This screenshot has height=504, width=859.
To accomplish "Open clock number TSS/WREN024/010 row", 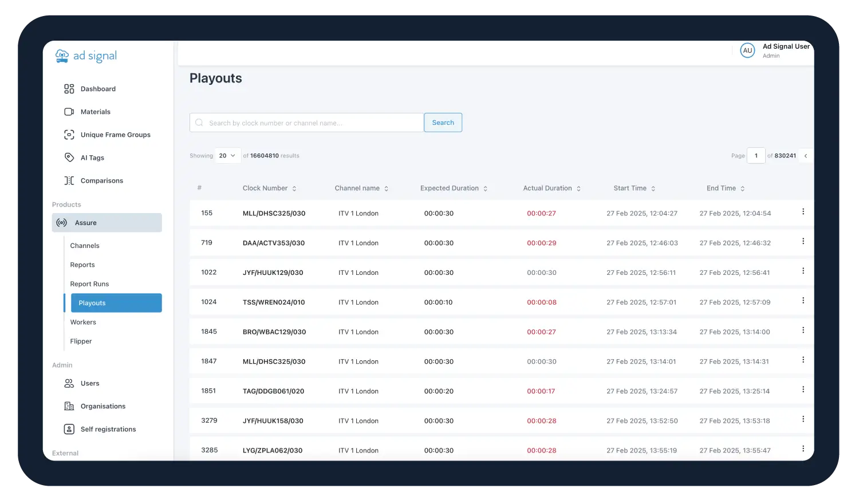I will (x=274, y=302).
